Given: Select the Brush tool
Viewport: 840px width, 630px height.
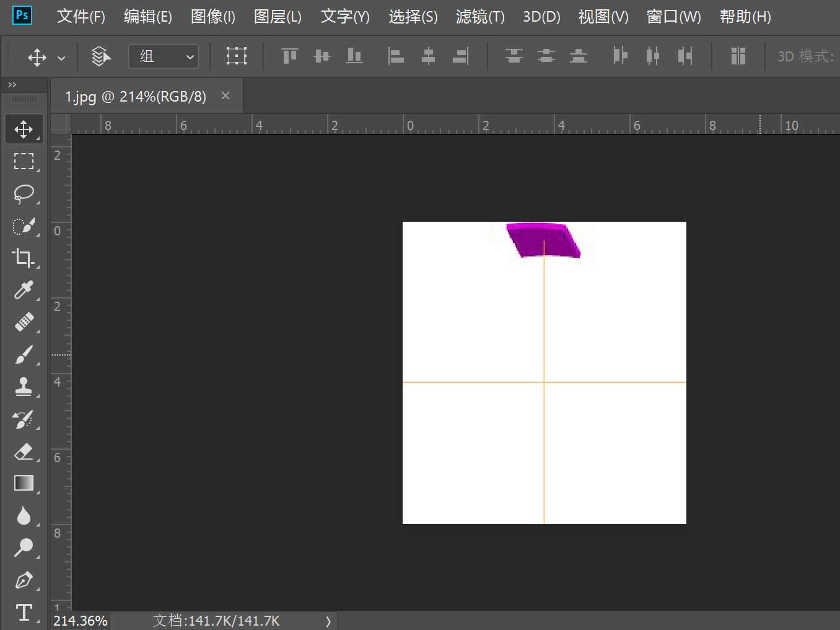Looking at the screenshot, I should pyautogui.click(x=24, y=354).
